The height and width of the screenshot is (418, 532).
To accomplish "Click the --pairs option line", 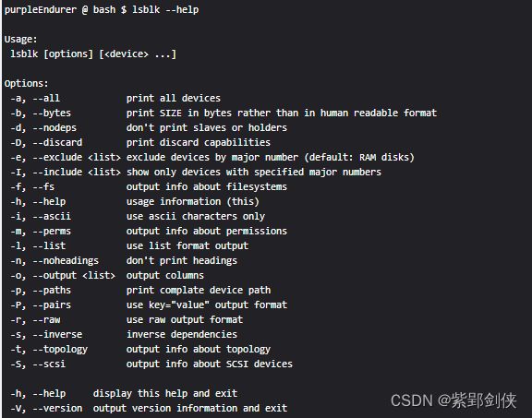I will coord(149,305).
